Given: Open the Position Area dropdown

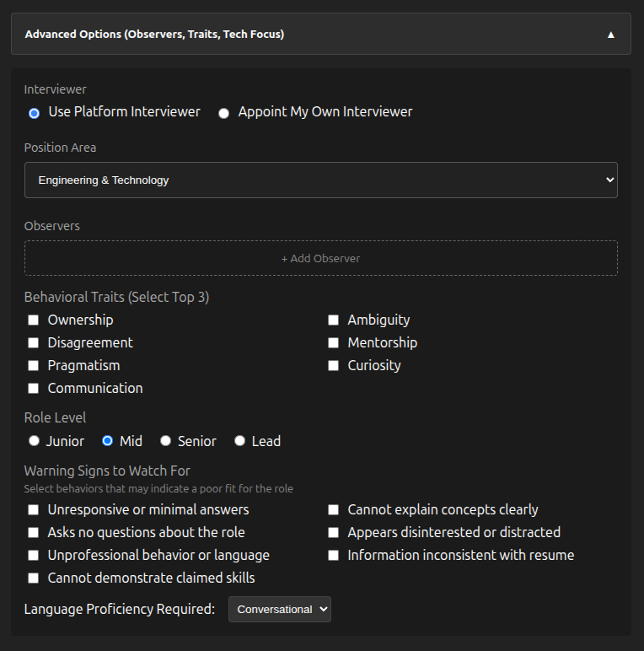Looking at the screenshot, I should tap(320, 180).
